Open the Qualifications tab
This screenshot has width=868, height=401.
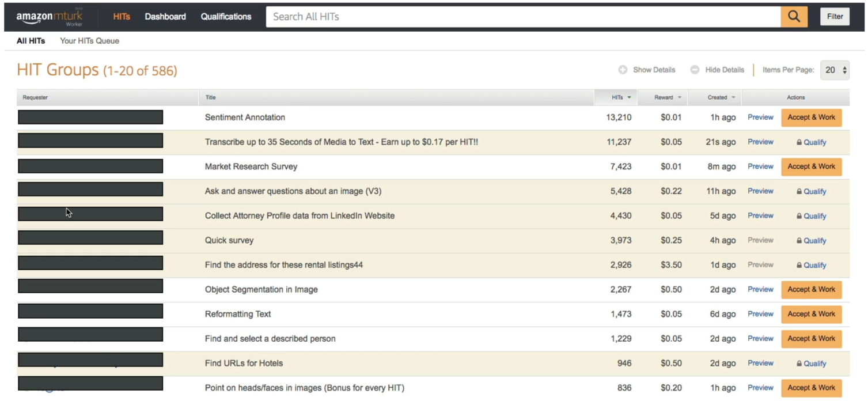[x=226, y=17]
